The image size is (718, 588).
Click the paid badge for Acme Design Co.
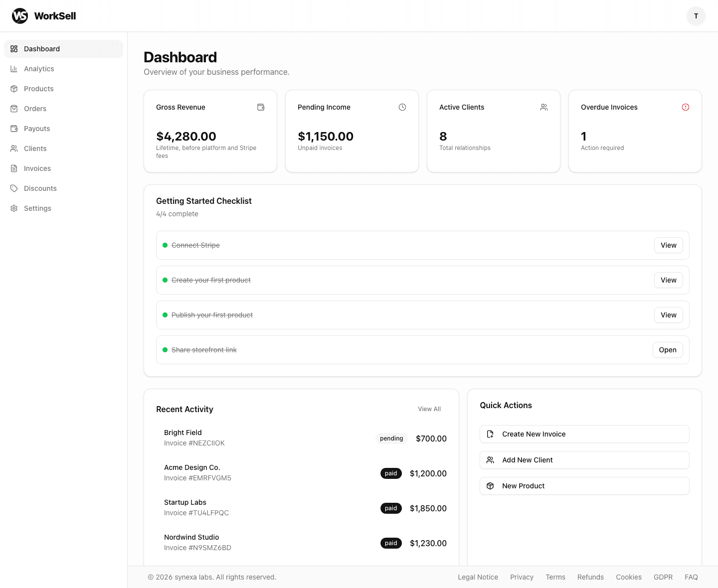click(x=391, y=473)
